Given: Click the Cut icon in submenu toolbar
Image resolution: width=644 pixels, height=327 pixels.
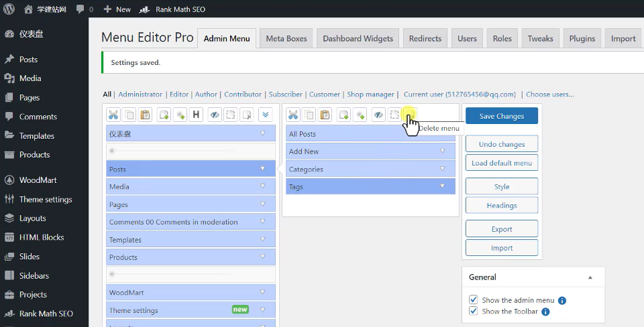Looking at the screenshot, I should (293, 115).
